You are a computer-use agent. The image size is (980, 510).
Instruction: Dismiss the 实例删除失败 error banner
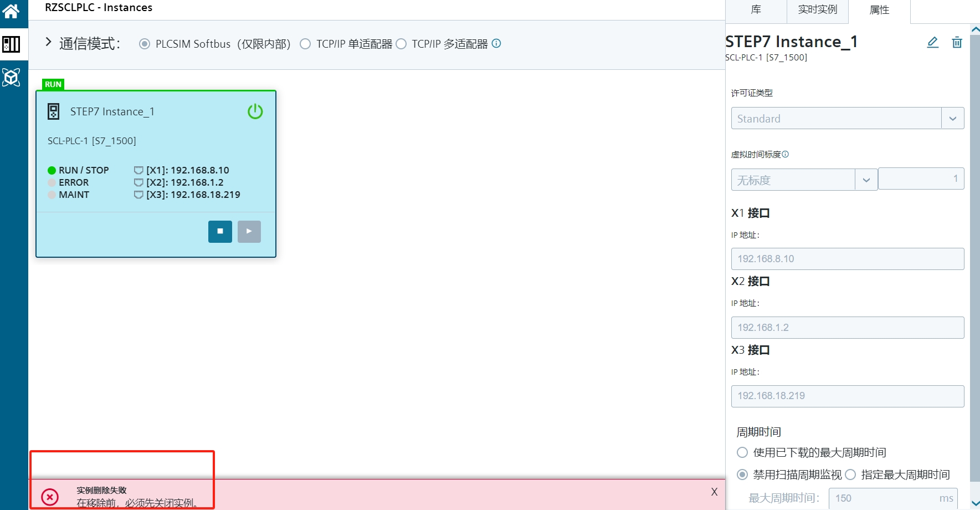[x=714, y=492]
